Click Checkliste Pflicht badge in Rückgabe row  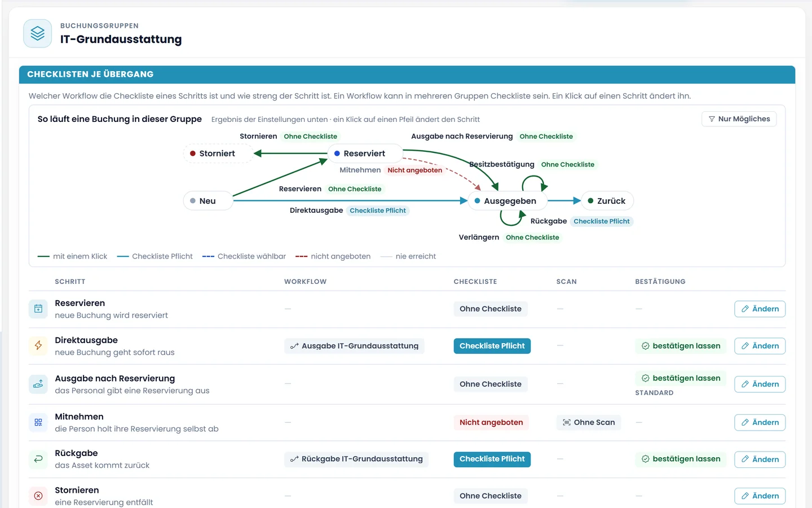tap(492, 459)
